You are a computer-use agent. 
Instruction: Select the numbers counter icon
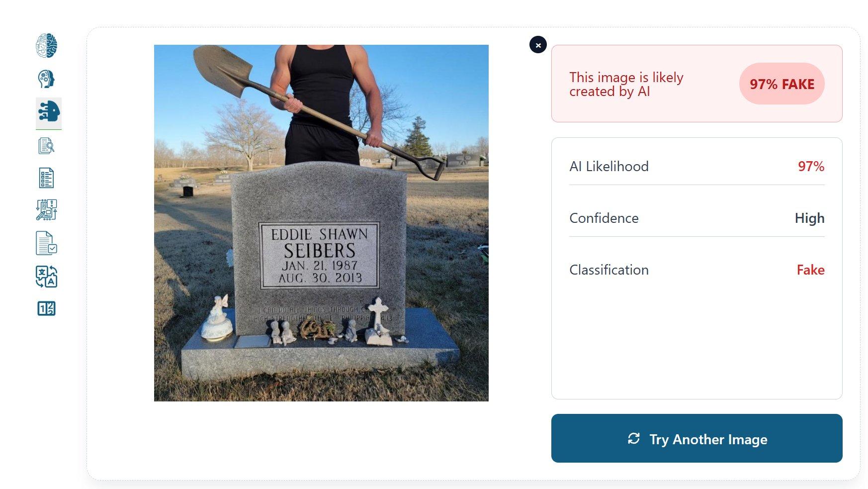point(47,309)
